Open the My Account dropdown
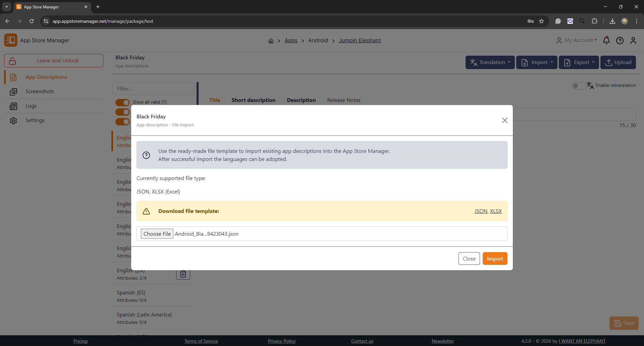The width and height of the screenshot is (644, 346). [x=577, y=40]
